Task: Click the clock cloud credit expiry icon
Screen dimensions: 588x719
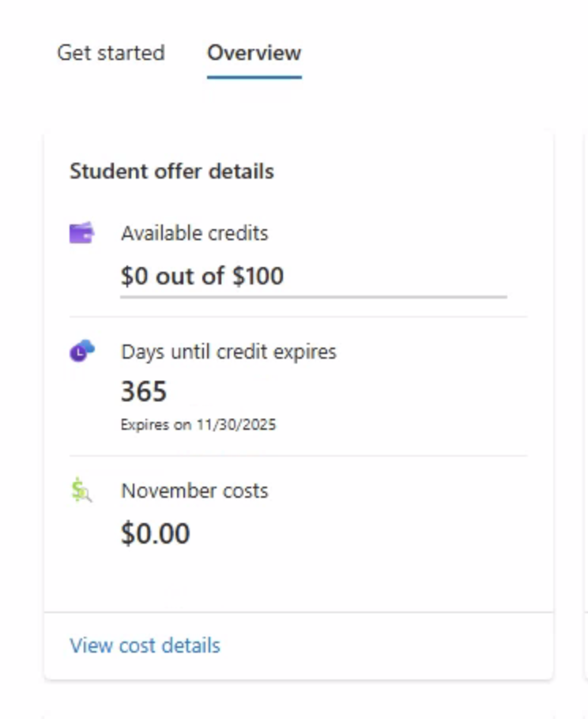Action: pos(82,351)
